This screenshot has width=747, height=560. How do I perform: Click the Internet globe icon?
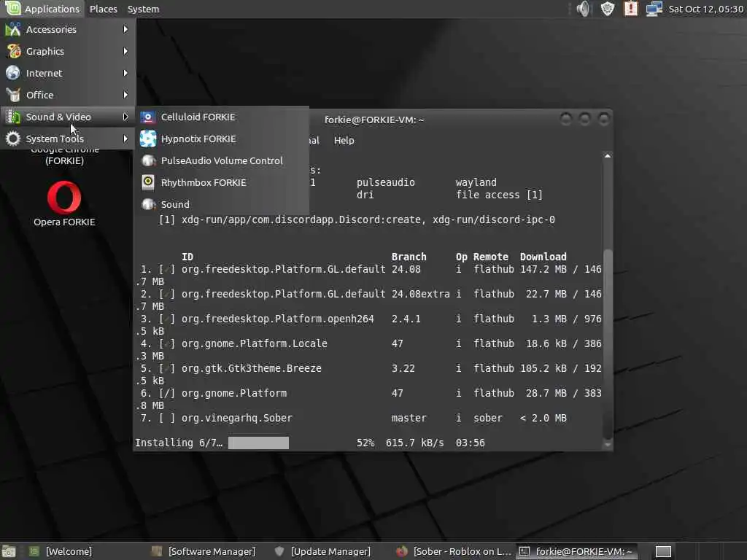13,73
